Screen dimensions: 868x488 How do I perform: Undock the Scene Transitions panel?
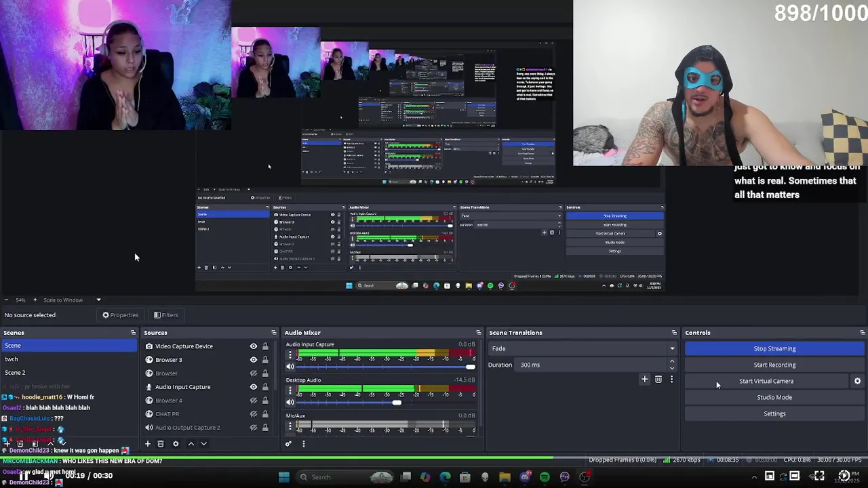point(674,333)
